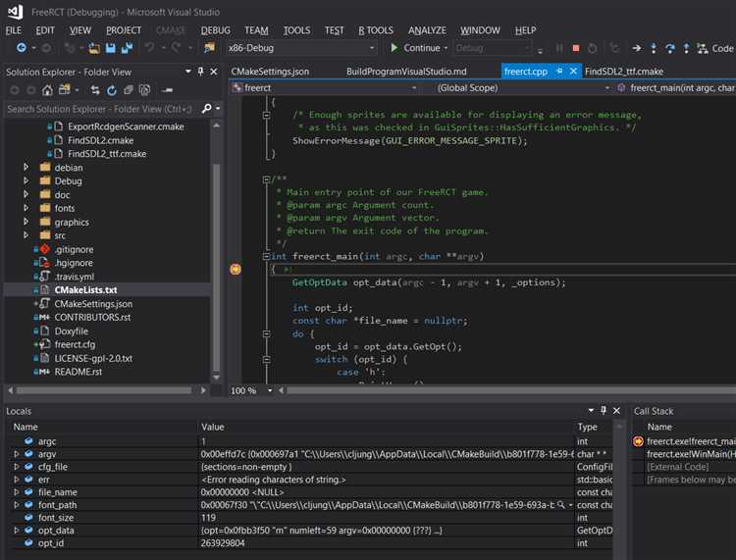Switch to the FindSDL2_ttf.cmake tab
The width and height of the screenshot is (736, 560).
tap(624, 72)
